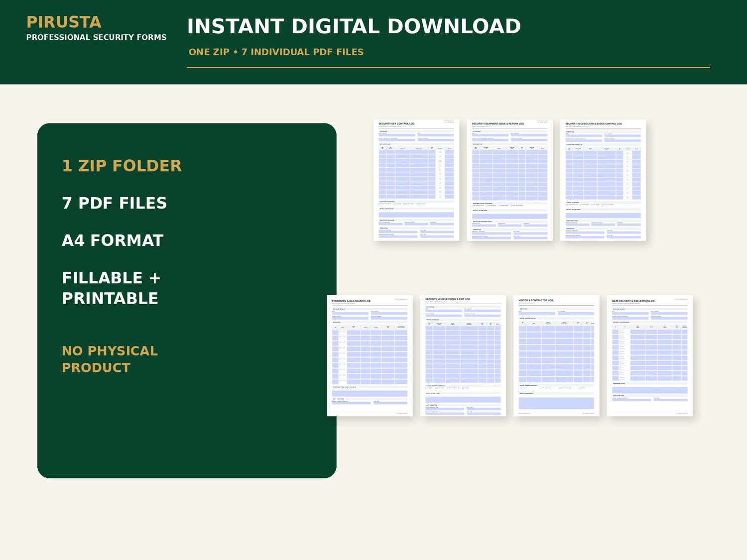Click the 'A4 FORMAT' text

113,240
